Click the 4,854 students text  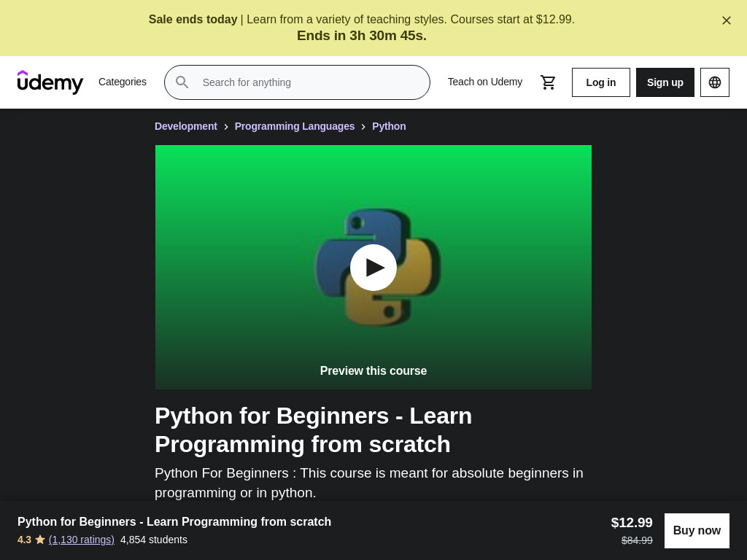click(x=154, y=540)
